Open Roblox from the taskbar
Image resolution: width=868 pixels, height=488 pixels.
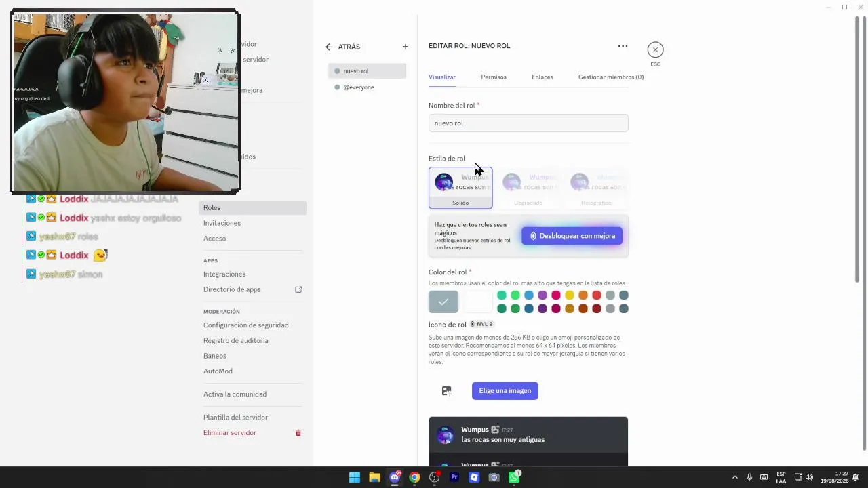coord(474,477)
